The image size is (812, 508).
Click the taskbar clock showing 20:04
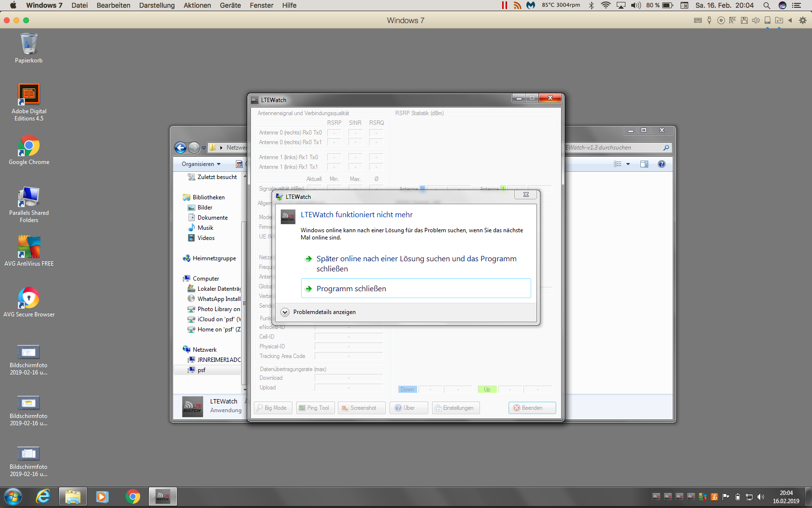(786, 497)
